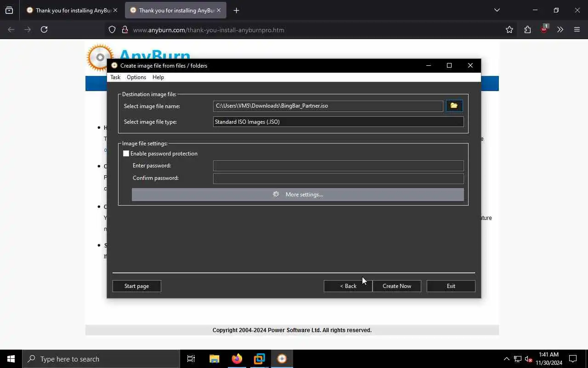The image size is (588, 368).
Task: Exit the AnyBurn wizard
Action: (451, 286)
